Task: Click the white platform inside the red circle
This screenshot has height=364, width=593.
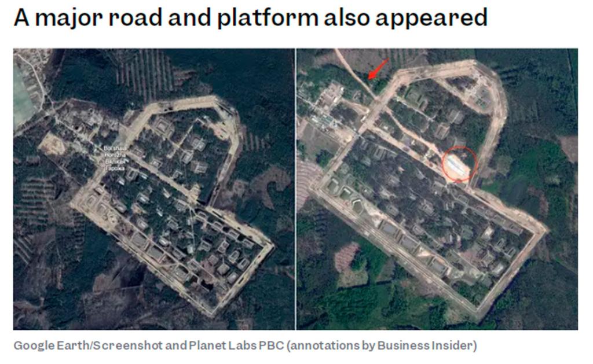Action: click(459, 166)
